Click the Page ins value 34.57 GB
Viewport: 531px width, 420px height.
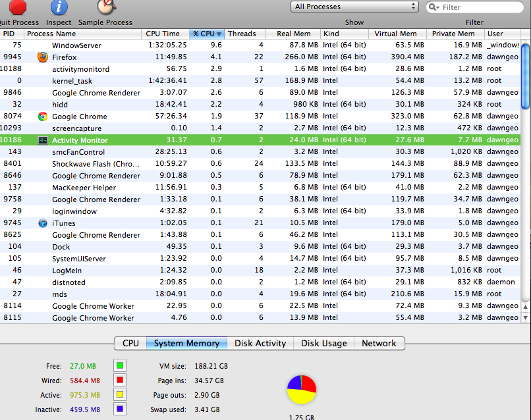209,381
